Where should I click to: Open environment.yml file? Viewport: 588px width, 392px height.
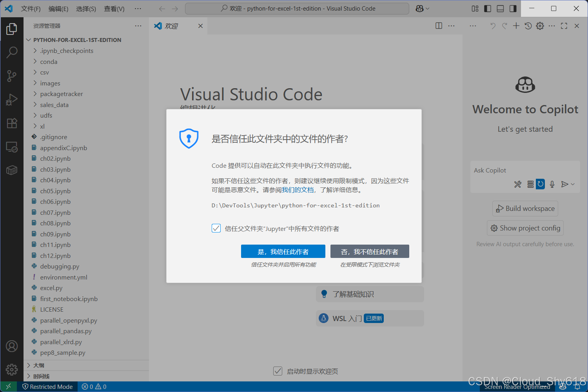click(86, 277)
